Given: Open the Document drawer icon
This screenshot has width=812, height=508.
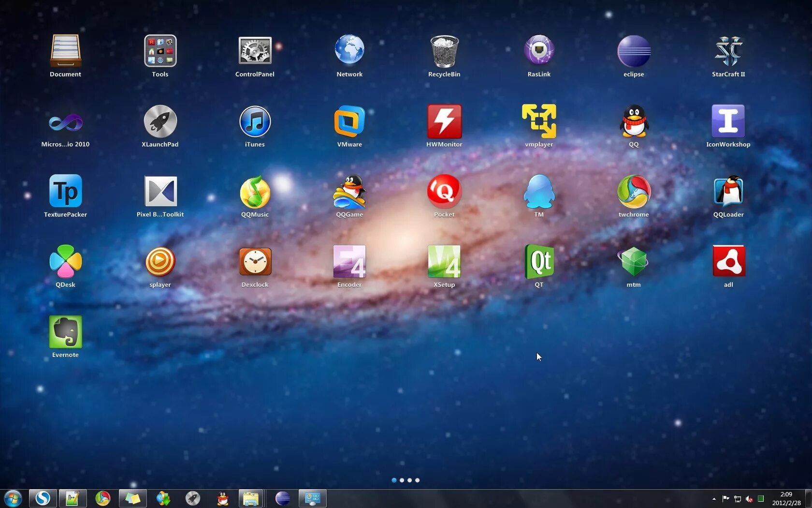Looking at the screenshot, I should coord(65,51).
